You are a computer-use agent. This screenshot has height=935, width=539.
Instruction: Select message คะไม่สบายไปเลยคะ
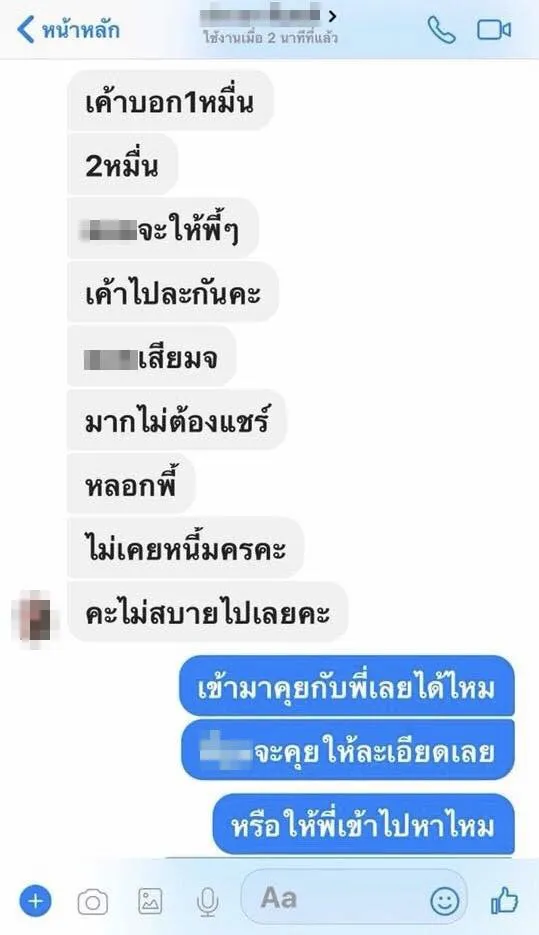tap(207, 612)
